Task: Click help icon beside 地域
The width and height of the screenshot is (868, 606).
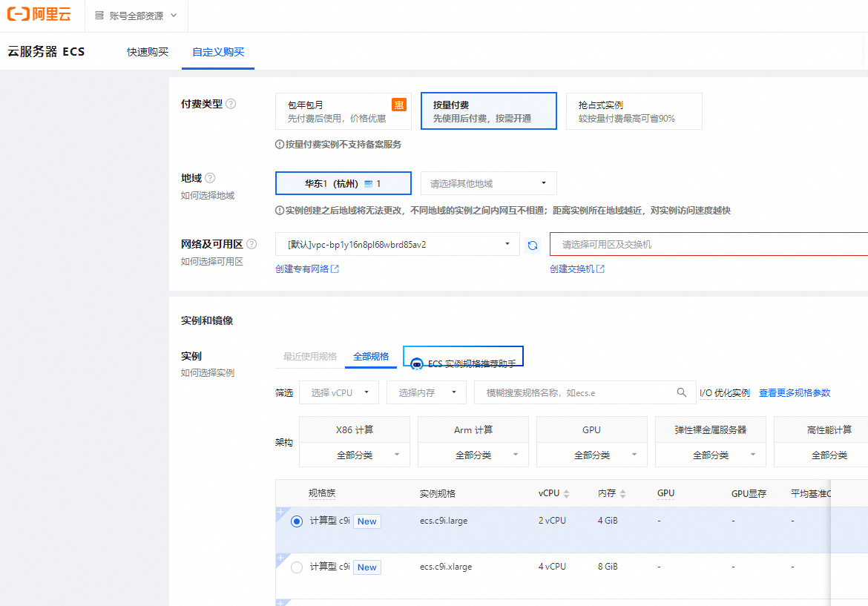Action: tap(210, 178)
